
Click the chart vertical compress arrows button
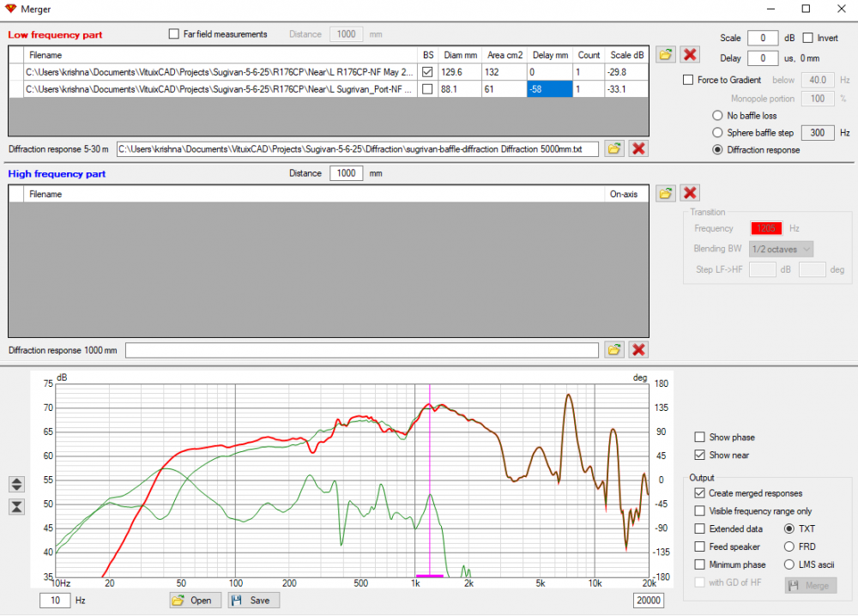17,506
